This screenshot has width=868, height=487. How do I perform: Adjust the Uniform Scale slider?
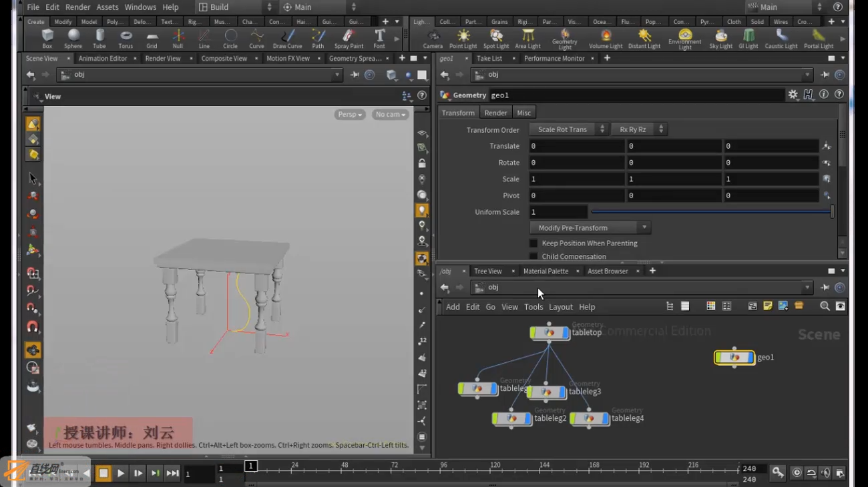pos(712,212)
